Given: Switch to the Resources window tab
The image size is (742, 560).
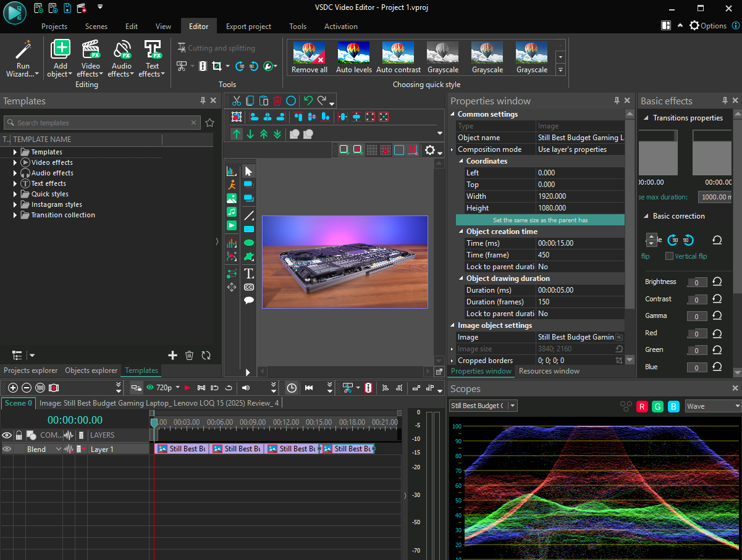Looking at the screenshot, I should pyautogui.click(x=549, y=371).
